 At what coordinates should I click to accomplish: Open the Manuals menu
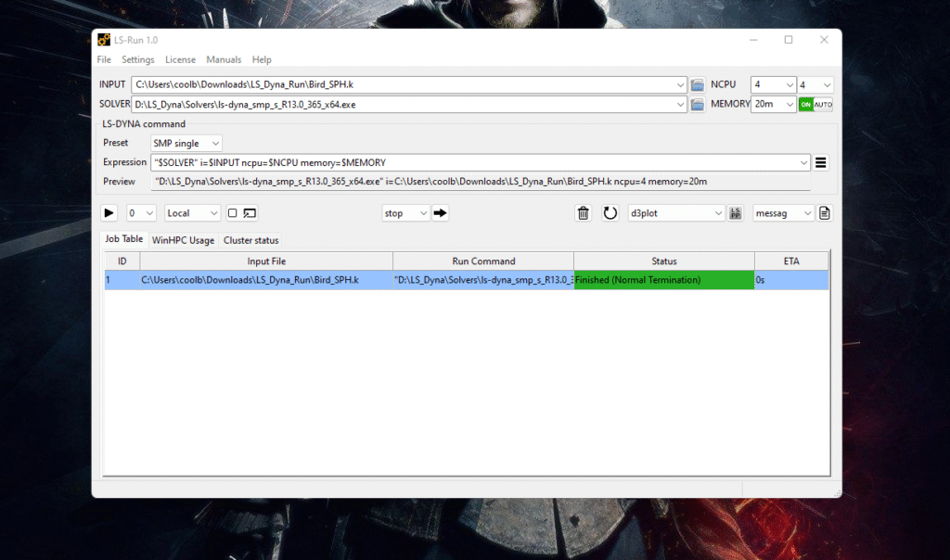(224, 59)
